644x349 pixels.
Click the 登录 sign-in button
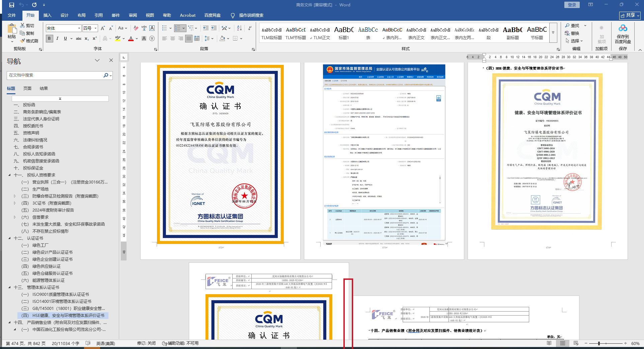click(572, 5)
